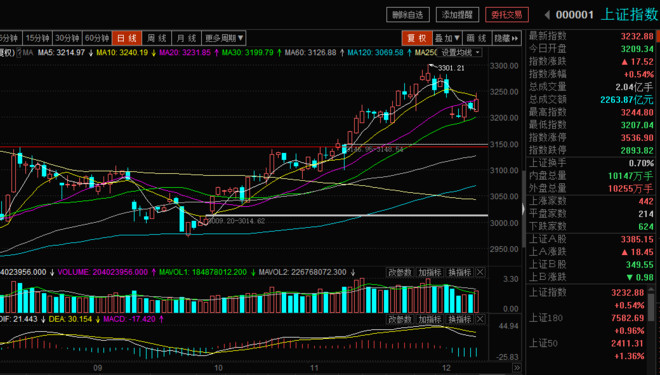Click 删除自选 button

coord(407,15)
